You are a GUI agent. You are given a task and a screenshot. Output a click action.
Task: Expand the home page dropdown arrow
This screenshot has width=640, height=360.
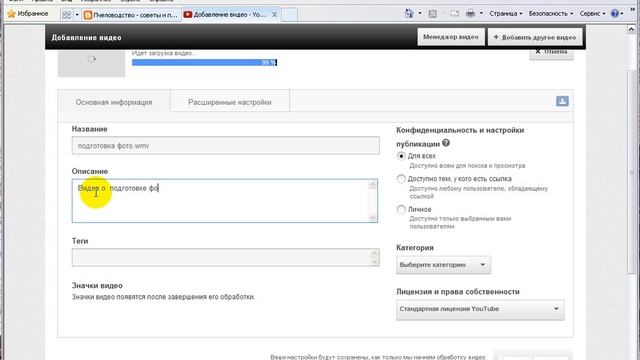(420, 13)
